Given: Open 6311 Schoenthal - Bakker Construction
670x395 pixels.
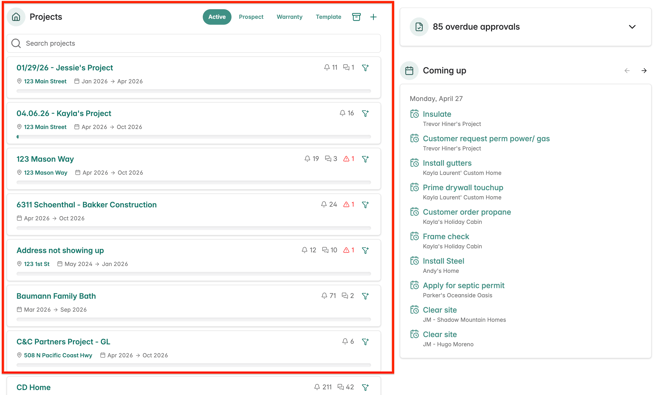Looking at the screenshot, I should pos(86,205).
